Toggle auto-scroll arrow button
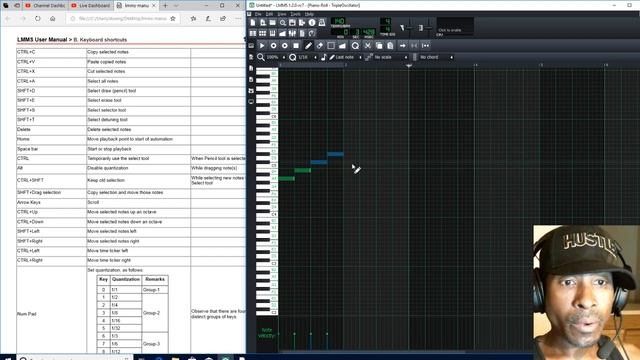The image size is (640, 360). [x=403, y=46]
